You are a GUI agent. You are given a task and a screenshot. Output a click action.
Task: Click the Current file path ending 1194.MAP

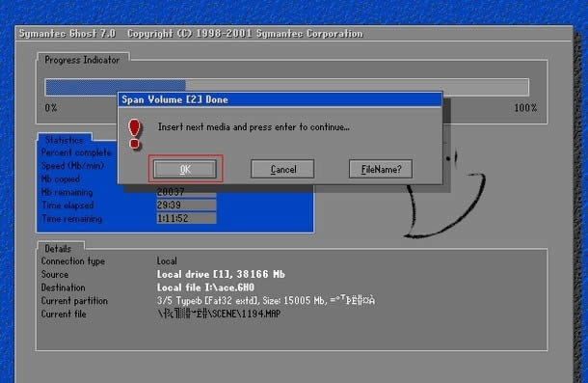(x=219, y=314)
